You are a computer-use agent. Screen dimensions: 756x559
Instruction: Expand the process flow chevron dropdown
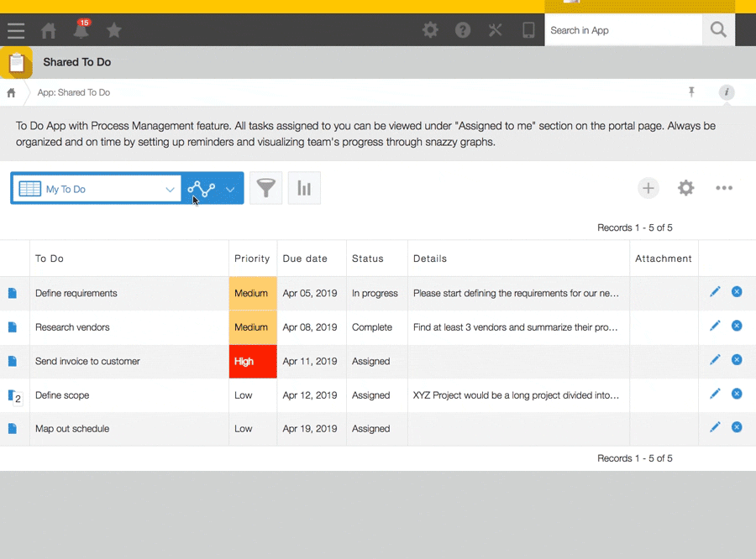click(229, 190)
